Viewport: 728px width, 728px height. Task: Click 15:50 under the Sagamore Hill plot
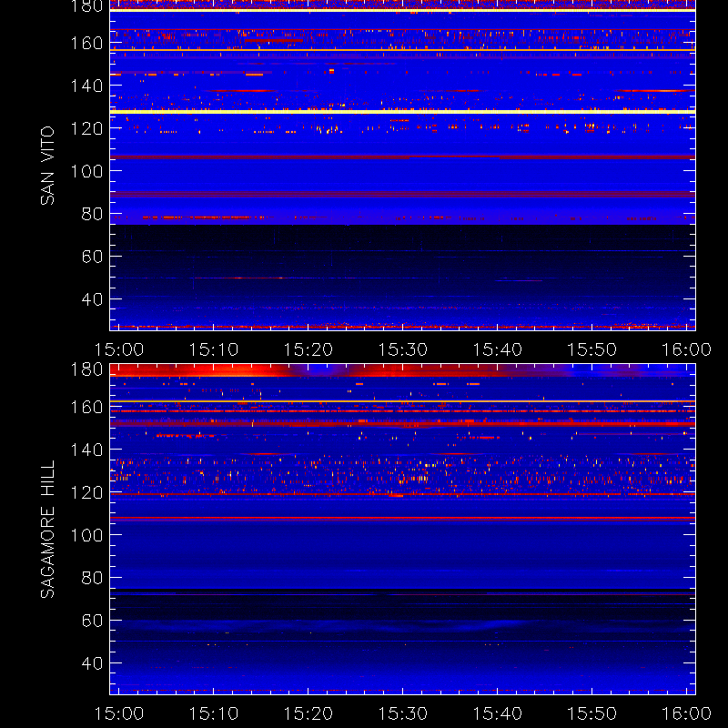point(592,713)
